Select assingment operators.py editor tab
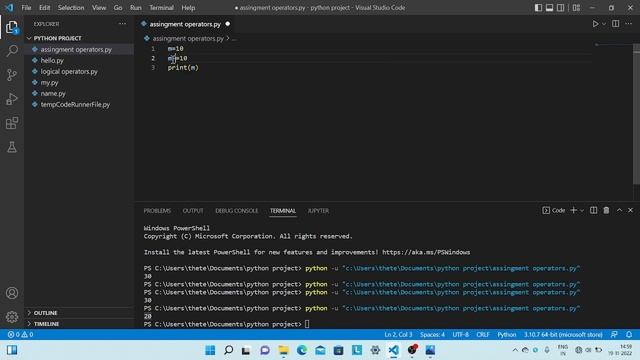Screen dimensions: 640x360 185,24
